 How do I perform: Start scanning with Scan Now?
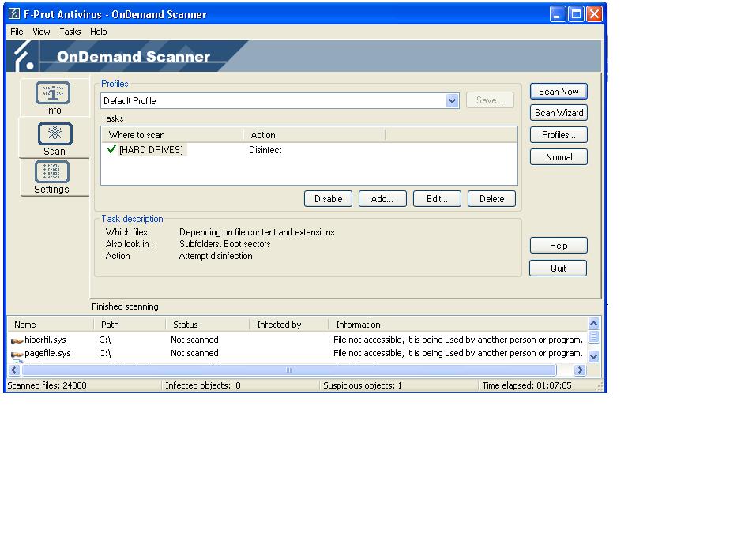point(559,91)
